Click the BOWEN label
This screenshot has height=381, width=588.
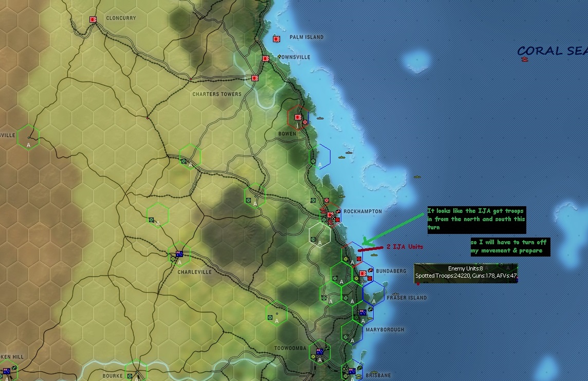(287, 134)
